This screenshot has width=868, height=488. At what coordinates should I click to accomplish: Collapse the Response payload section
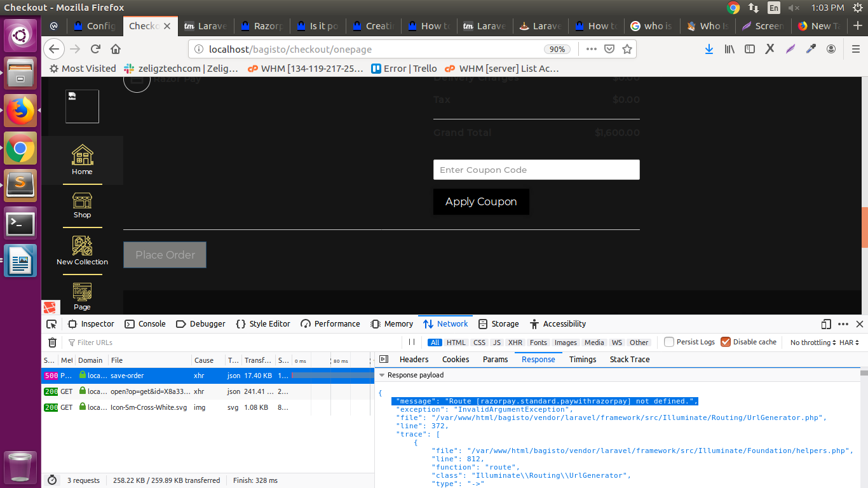(x=382, y=376)
